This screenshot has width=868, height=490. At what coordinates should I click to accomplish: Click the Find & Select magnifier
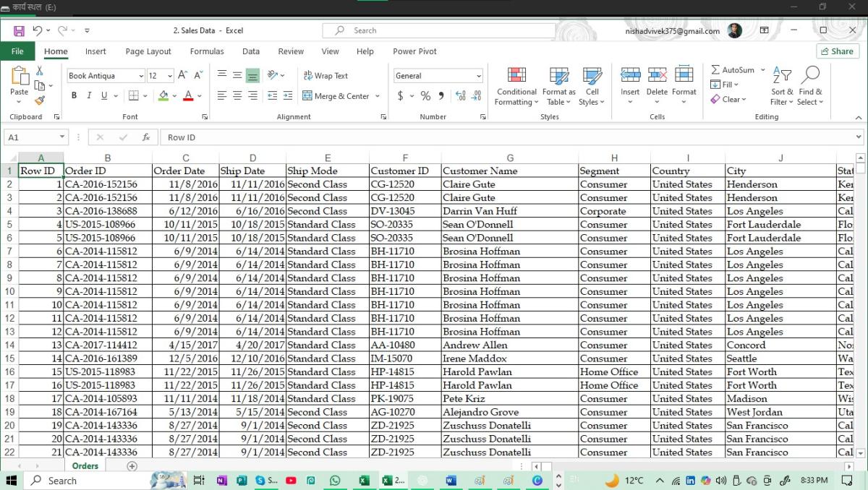click(810, 86)
